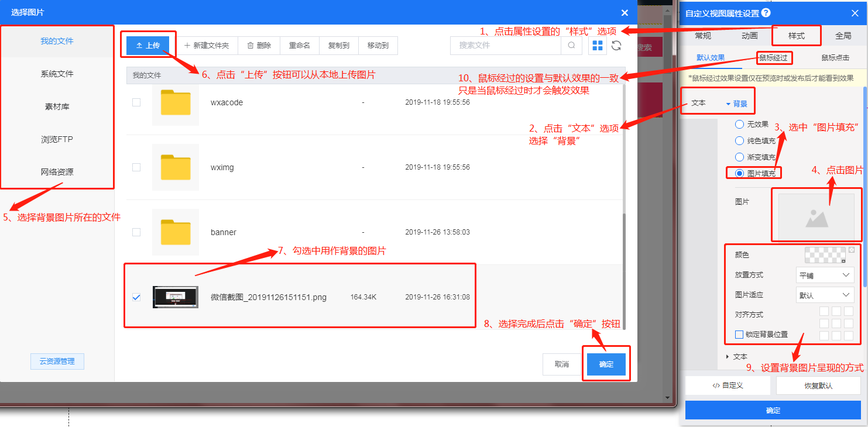Open the wximg folder icon
868x427 pixels.
tap(176, 167)
